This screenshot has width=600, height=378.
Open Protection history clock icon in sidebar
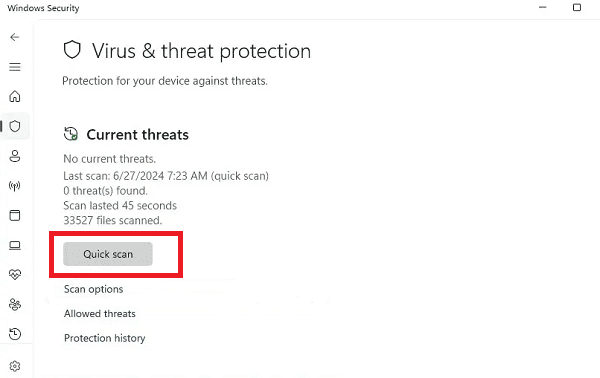(x=15, y=334)
